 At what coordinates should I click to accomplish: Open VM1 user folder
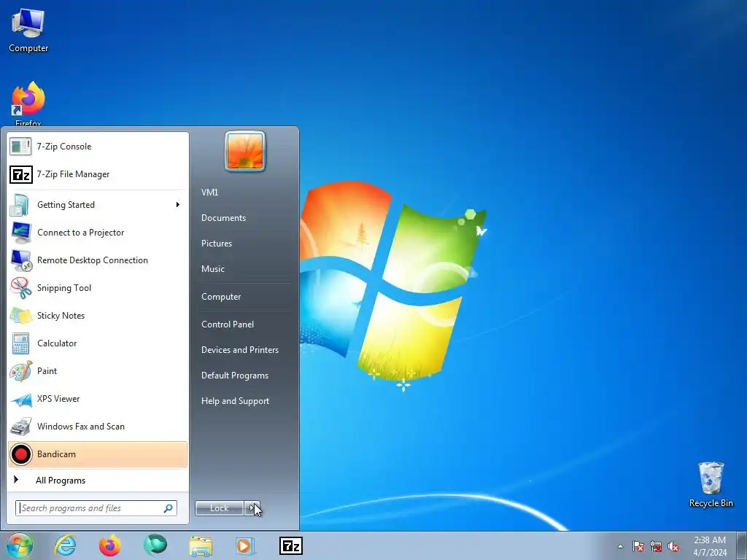pyautogui.click(x=209, y=192)
